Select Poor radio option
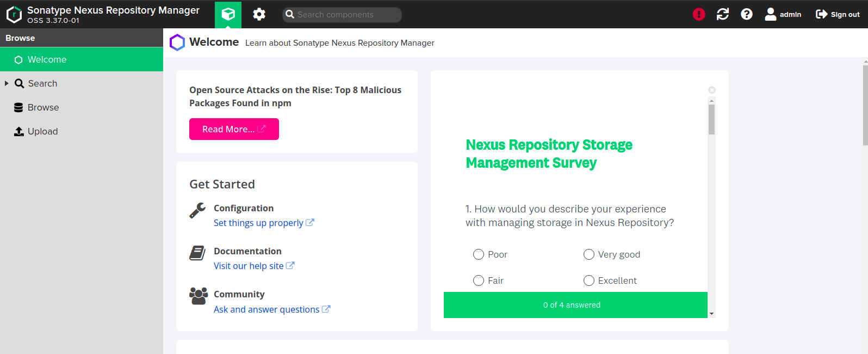The image size is (868, 354). pos(479,254)
